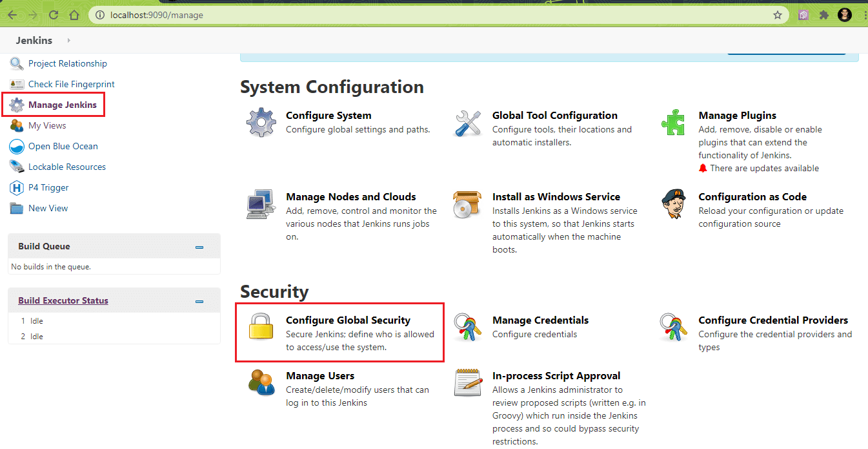Go to the browser home page icon
Screen dimensions: 868x449
[74, 15]
